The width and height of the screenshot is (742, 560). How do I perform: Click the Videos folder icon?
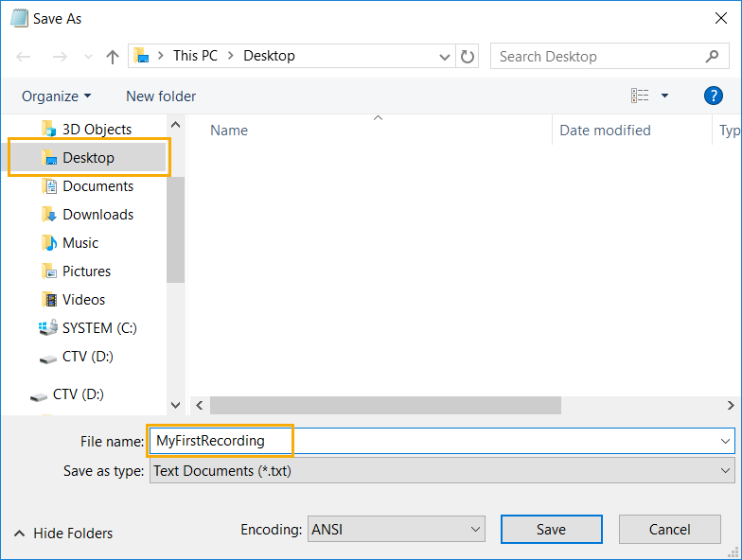[49, 299]
